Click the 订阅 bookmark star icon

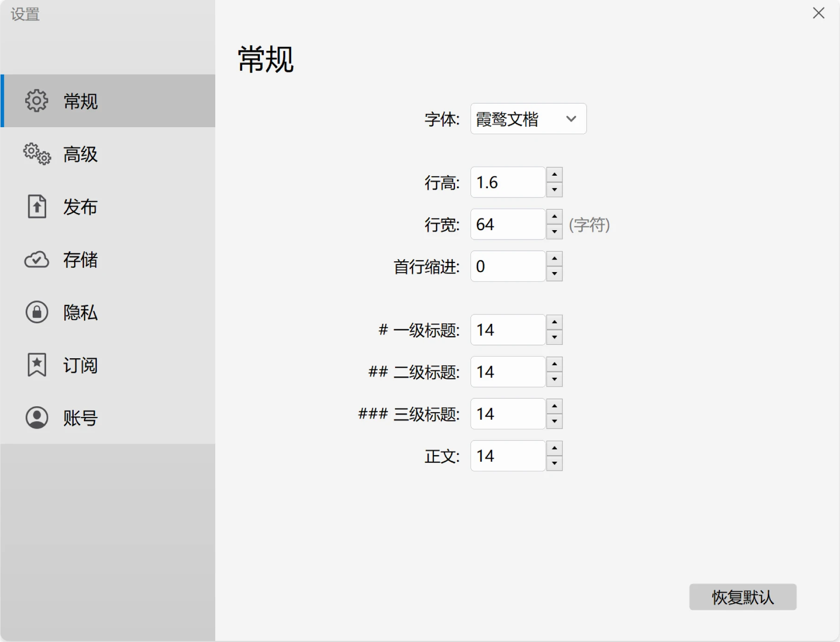coord(37,365)
